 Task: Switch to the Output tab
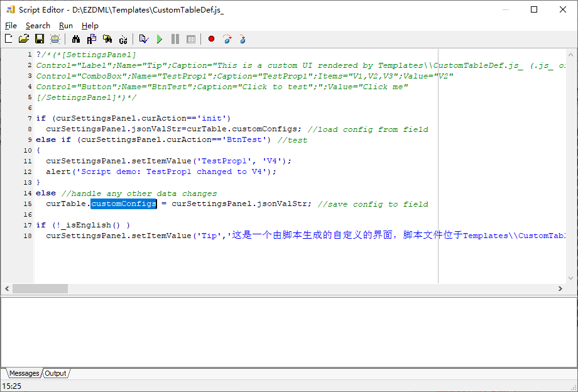pos(55,373)
